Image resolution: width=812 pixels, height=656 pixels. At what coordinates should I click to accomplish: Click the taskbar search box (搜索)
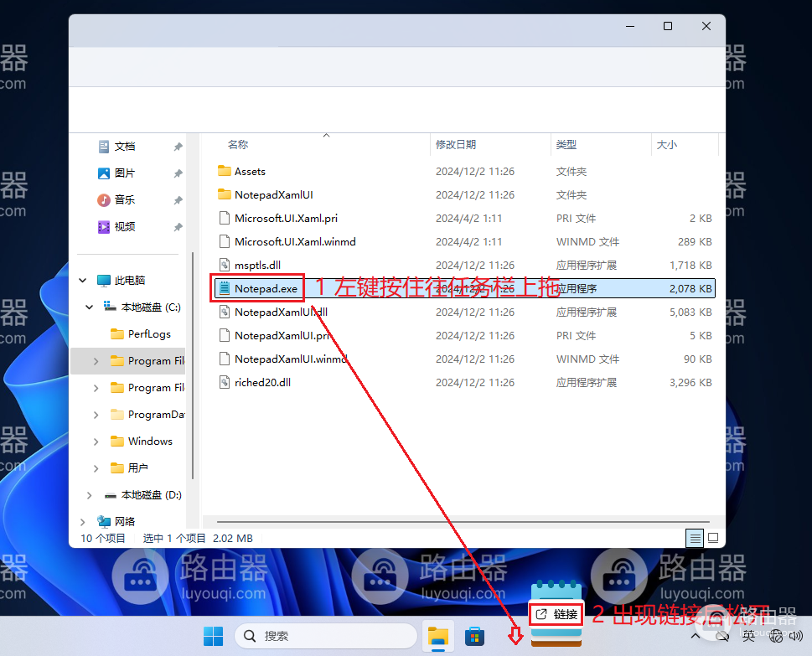tap(326, 636)
